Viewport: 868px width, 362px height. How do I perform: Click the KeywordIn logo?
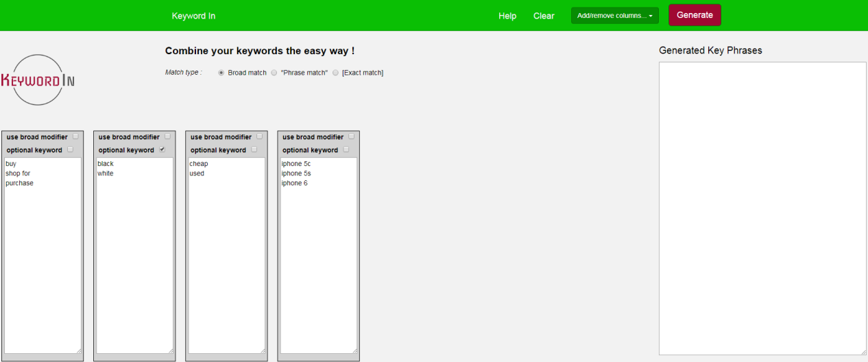(x=38, y=80)
